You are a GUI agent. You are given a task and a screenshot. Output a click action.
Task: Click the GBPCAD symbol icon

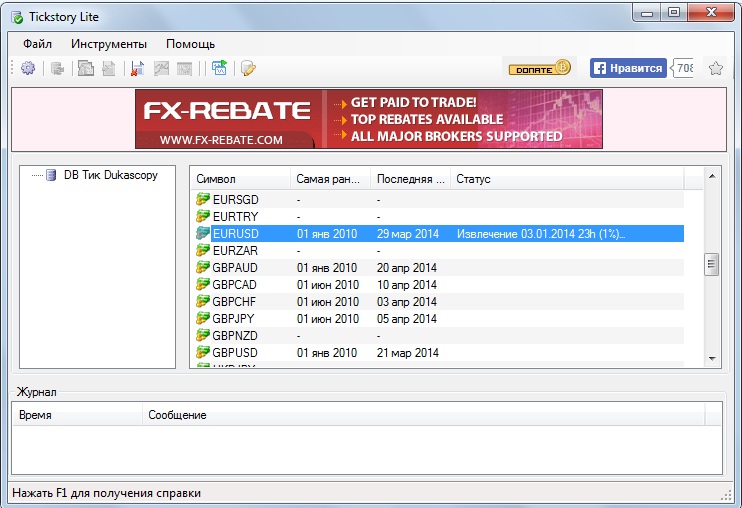tap(203, 284)
